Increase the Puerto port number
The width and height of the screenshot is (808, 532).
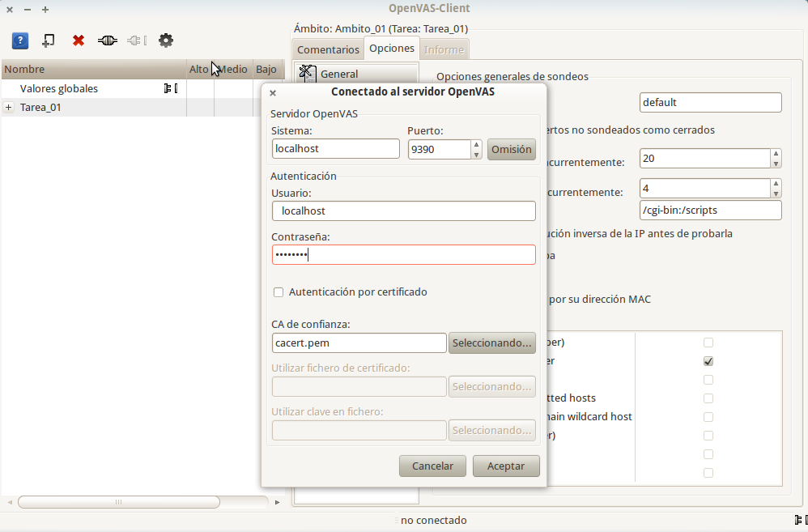477,145
